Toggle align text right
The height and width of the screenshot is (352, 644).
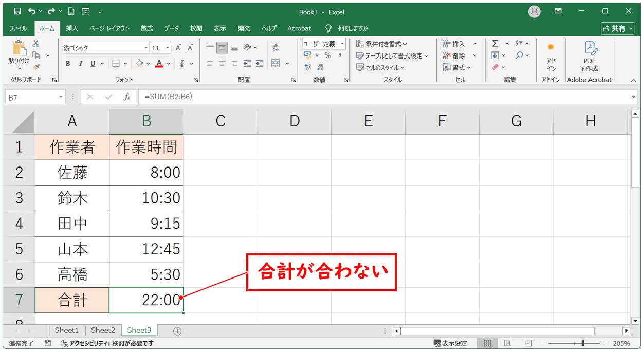point(234,64)
